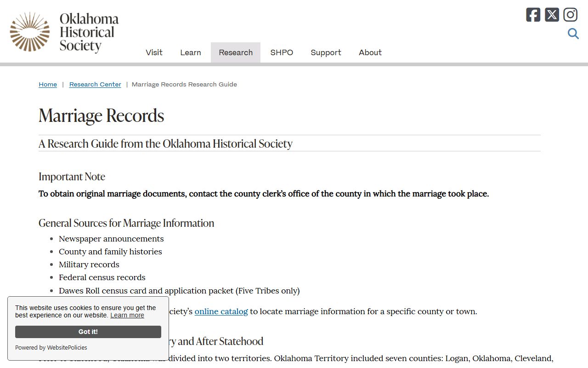The height and width of the screenshot is (368, 588).
Task: Click Powered by WebsitePolicies text
Action: coord(51,348)
